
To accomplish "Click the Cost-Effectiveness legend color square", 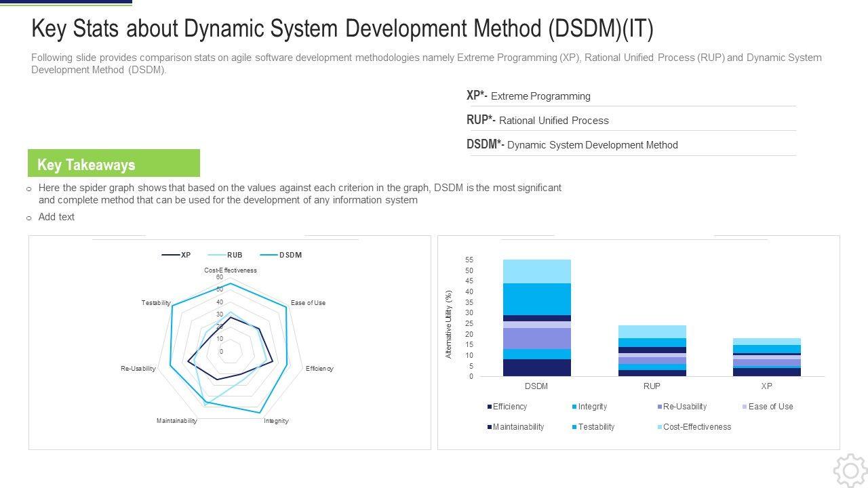I will [659, 427].
